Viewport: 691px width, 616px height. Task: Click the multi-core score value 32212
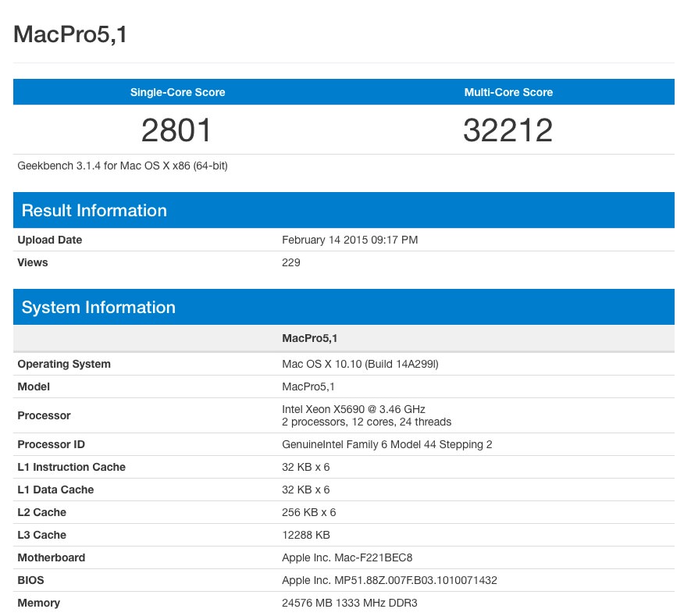point(508,130)
